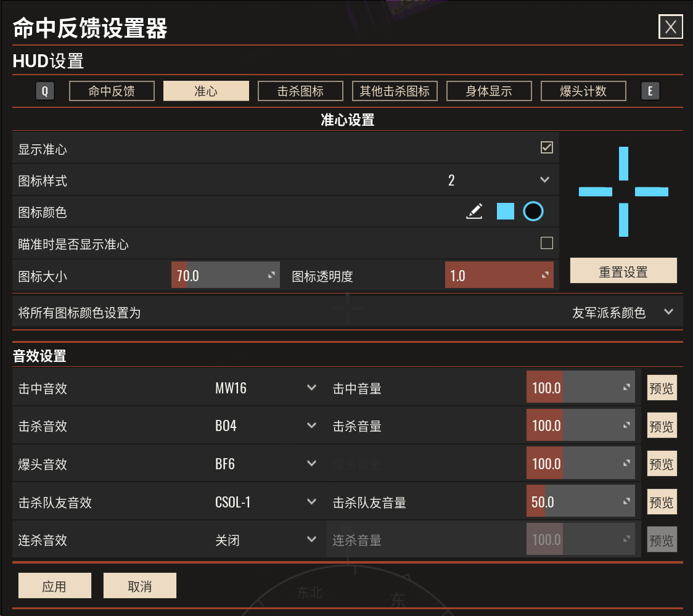Click the E next tab key icon
This screenshot has width=693, height=616.
[x=650, y=91]
